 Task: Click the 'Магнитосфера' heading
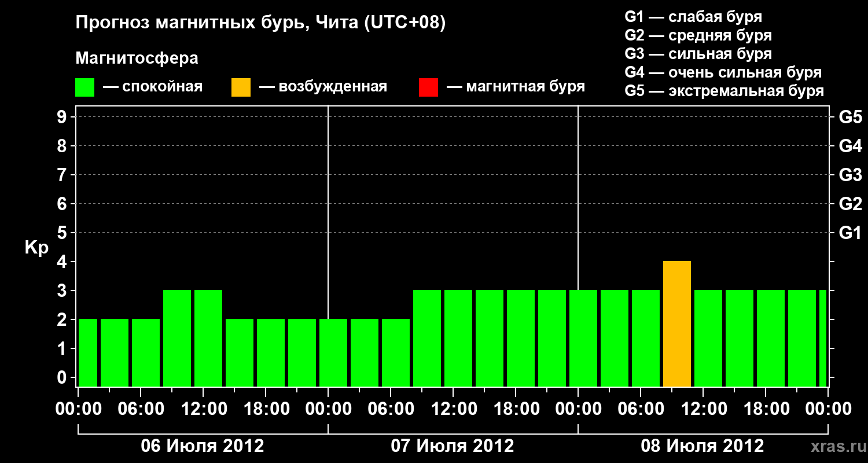(137, 58)
